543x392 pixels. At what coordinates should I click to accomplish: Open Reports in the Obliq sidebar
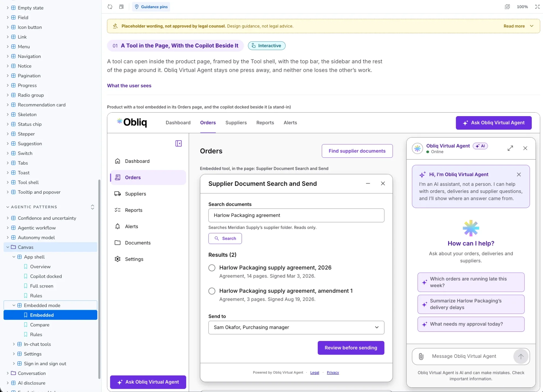tap(148, 210)
